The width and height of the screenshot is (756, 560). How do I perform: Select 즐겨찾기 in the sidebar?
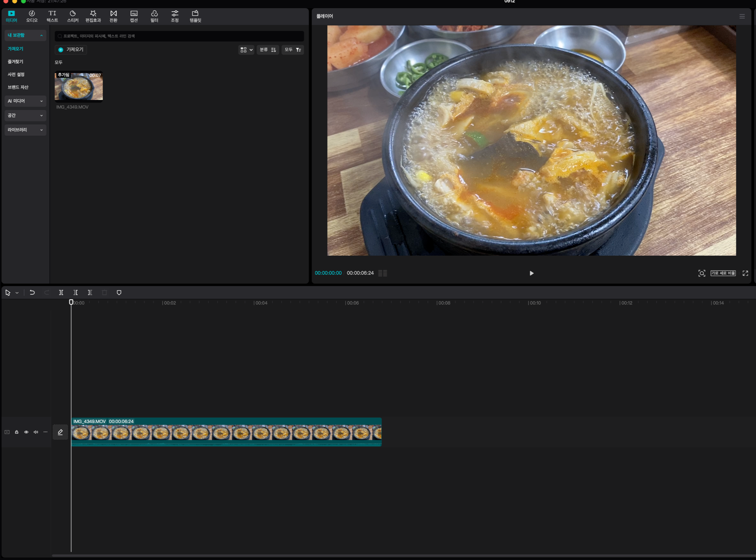(x=15, y=62)
